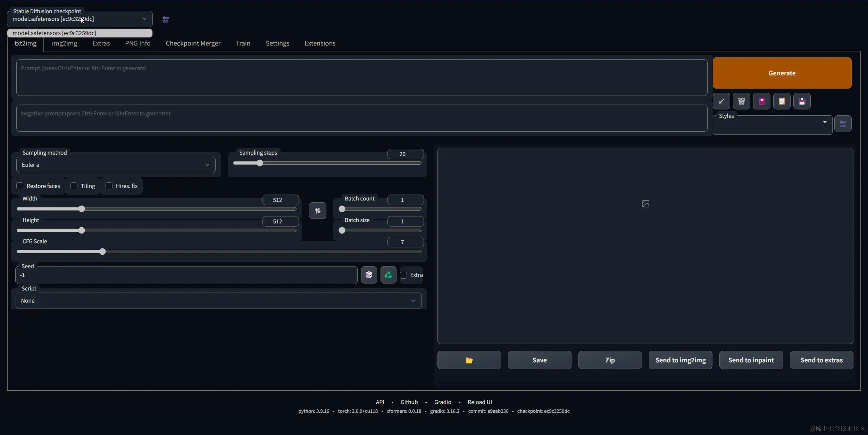Click the orange Generate button
The width and height of the screenshot is (868, 435).
pyautogui.click(x=782, y=73)
